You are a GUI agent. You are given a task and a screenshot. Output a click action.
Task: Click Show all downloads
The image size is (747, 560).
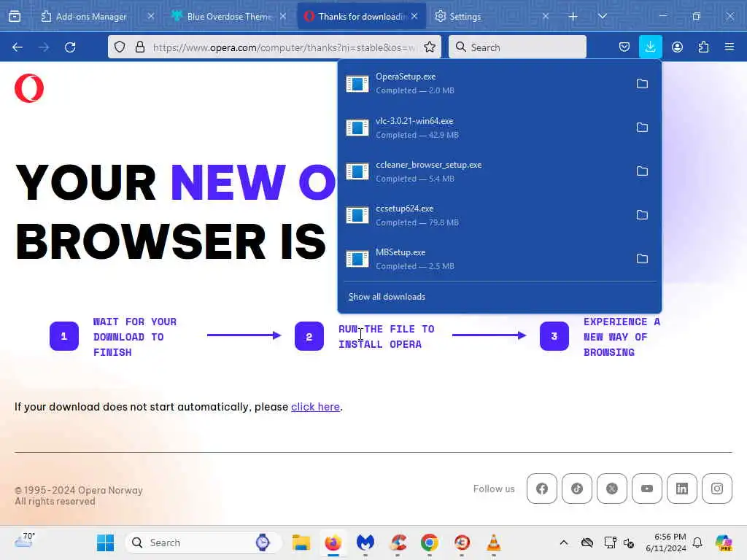tap(387, 297)
